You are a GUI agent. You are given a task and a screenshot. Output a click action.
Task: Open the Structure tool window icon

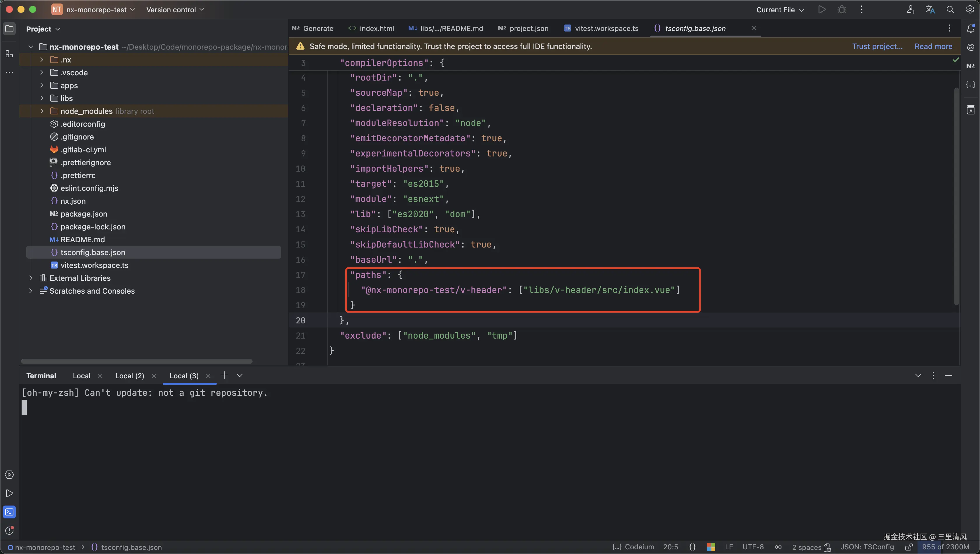point(9,54)
